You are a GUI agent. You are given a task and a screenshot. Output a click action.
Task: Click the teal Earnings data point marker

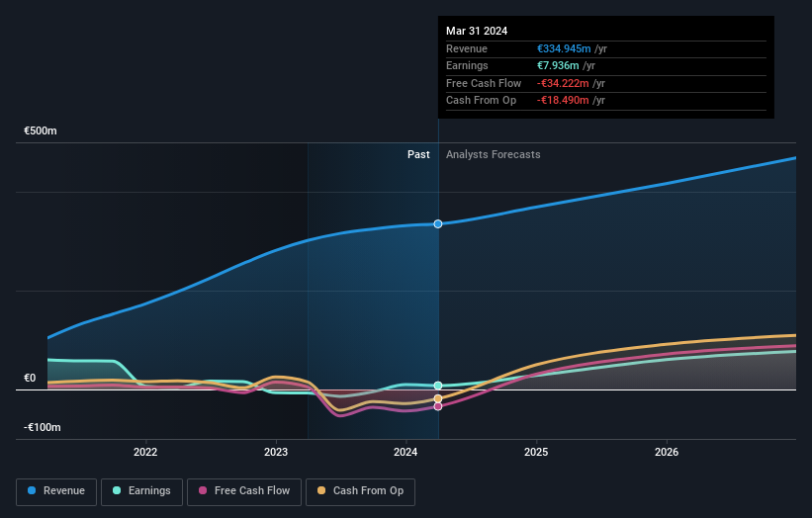point(438,386)
